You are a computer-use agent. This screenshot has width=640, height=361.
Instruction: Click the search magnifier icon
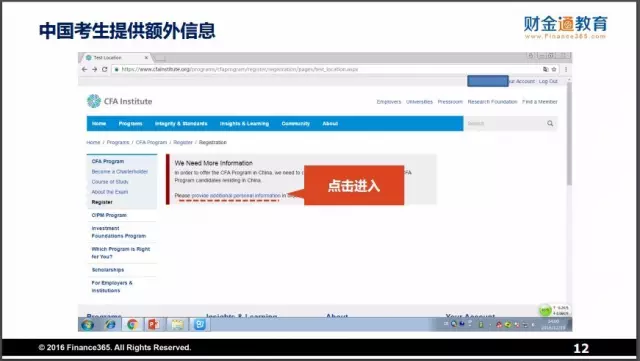coord(550,123)
